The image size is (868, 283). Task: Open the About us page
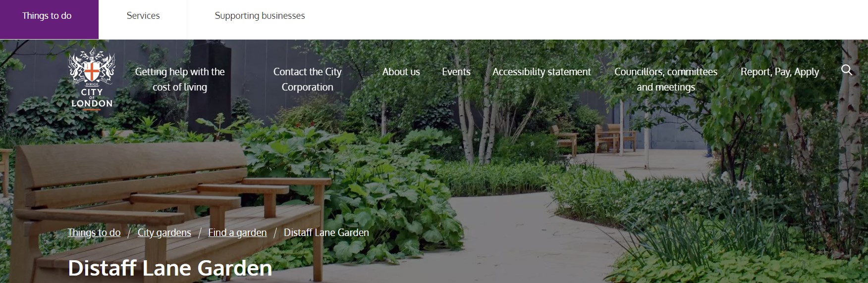(x=401, y=72)
